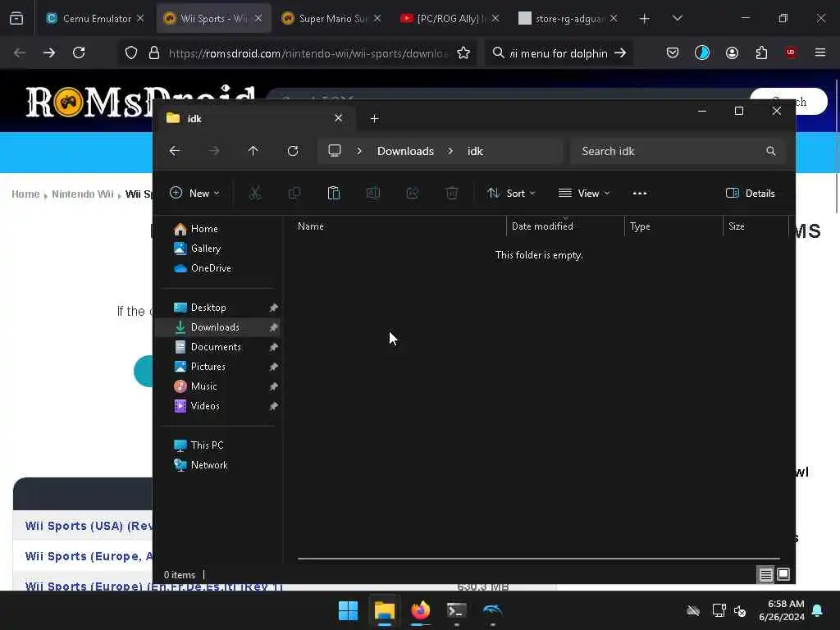Click the Delete trash icon in Explorer
The width and height of the screenshot is (840, 630).
(x=452, y=194)
